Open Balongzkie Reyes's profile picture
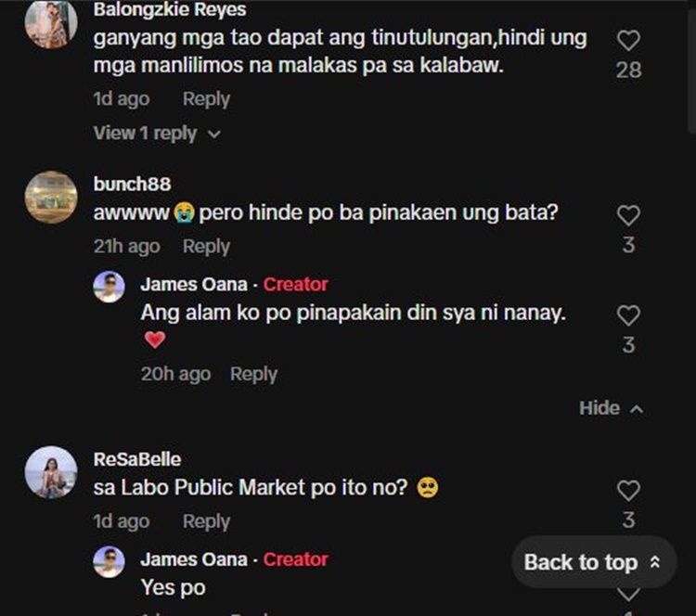Screen dimensions: 696x616 tap(51, 22)
